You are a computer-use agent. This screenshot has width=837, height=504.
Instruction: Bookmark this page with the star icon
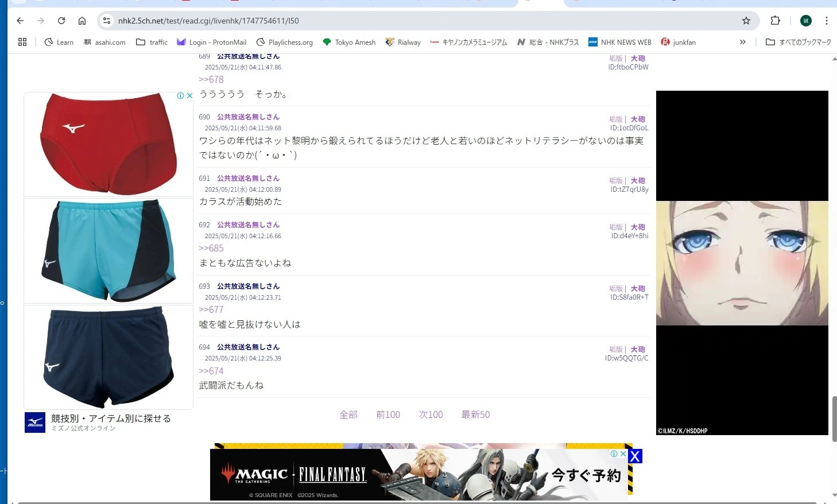[x=746, y=21]
